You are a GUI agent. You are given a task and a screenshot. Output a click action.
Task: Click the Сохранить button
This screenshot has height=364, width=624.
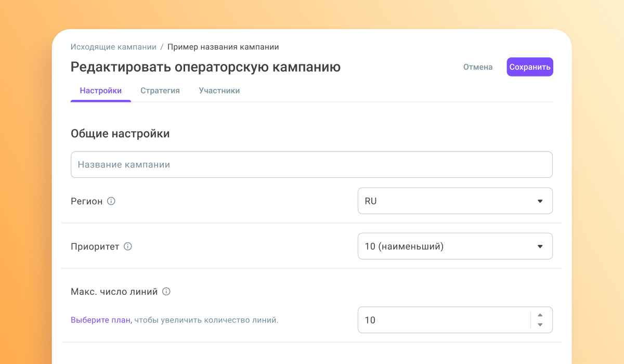click(530, 67)
